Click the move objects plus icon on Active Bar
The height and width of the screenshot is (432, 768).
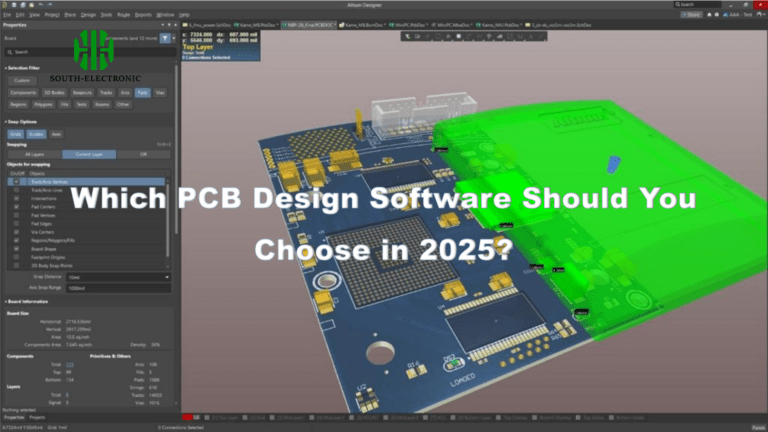[x=429, y=36]
